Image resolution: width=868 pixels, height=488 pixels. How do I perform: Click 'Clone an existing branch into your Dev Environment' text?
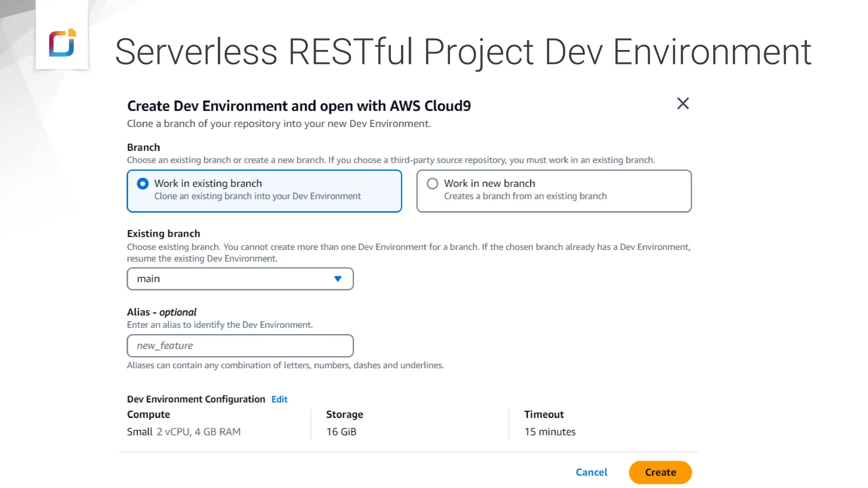point(257,196)
